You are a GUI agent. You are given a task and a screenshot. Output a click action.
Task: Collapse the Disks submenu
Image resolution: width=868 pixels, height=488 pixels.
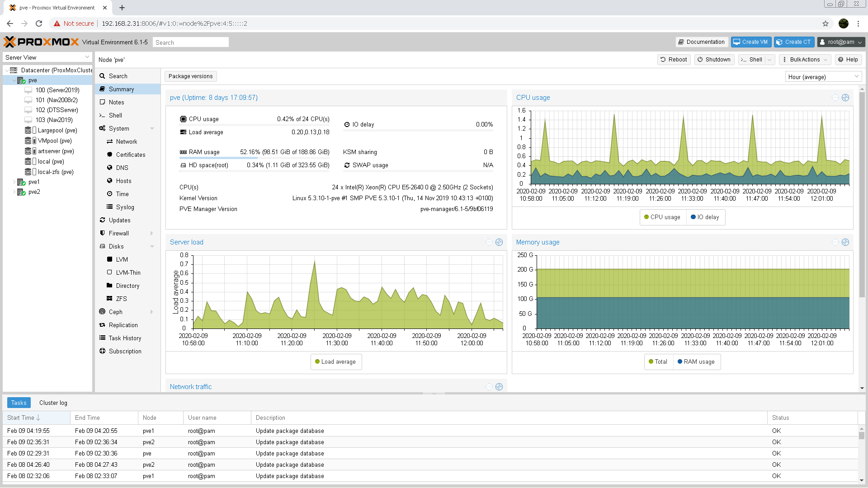pyautogui.click(x=152, y=246)
